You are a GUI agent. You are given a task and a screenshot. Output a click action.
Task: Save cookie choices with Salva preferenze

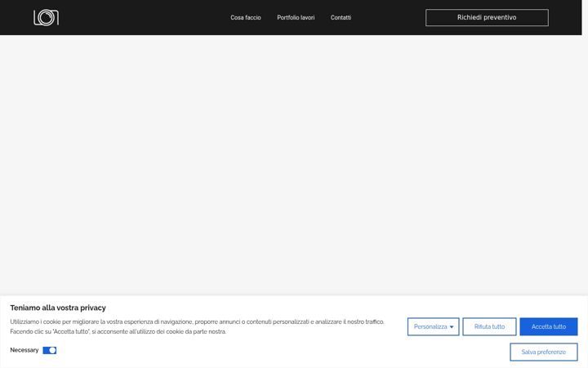pyautogui.click(x=543, y=352)
